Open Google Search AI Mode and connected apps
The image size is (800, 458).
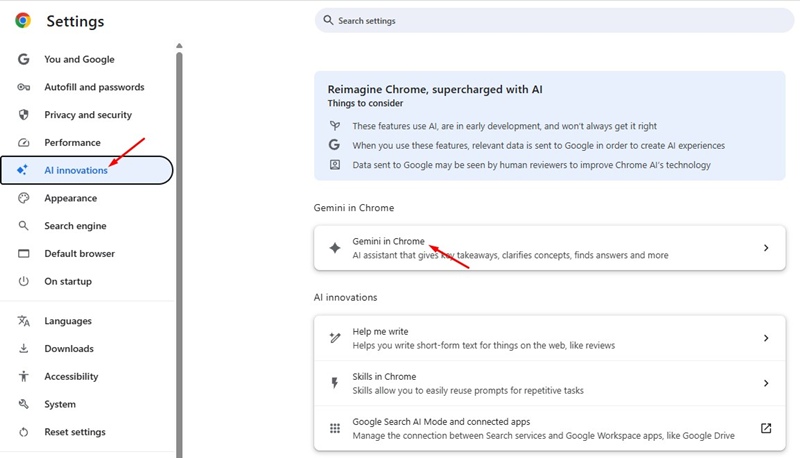click(x=549, y=428)
